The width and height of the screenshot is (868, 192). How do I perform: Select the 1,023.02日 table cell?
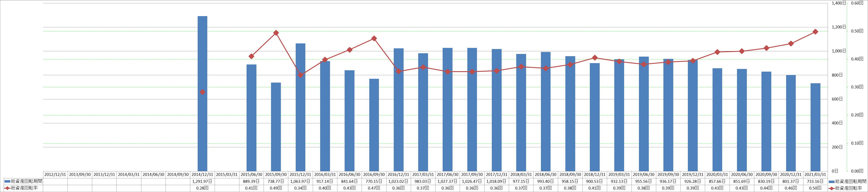[398, 181]
